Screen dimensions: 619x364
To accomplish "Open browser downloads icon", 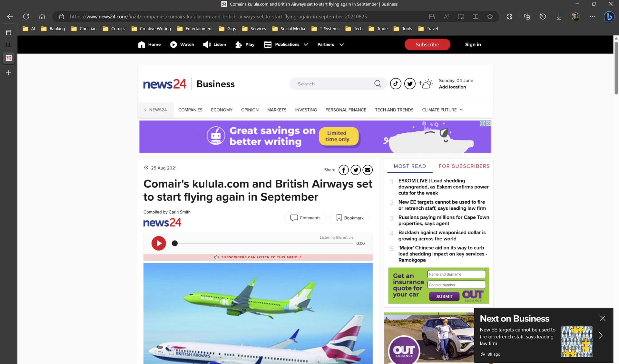I will [559, 16].
